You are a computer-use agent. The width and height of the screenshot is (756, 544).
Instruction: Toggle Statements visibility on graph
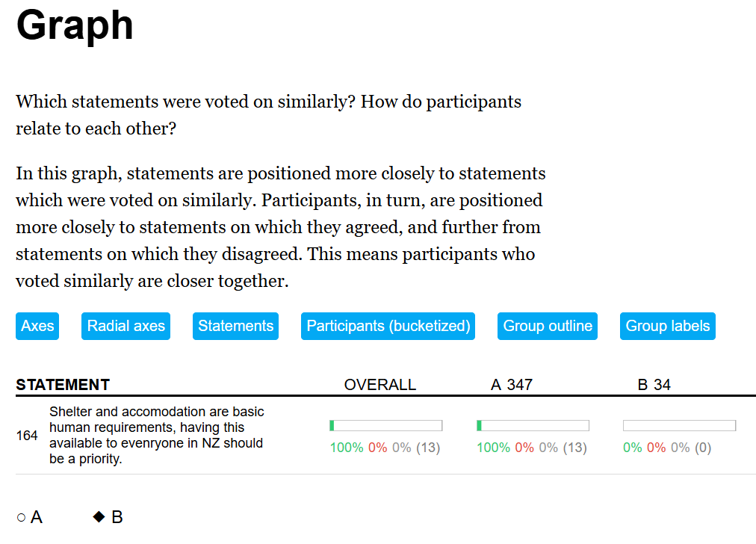point(235,326)
